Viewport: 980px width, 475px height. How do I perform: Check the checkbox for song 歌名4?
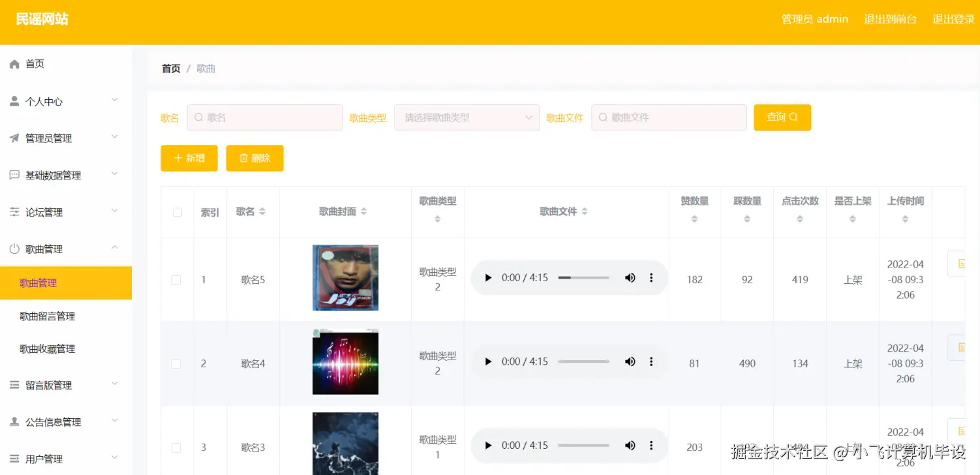tap(176, 363)
